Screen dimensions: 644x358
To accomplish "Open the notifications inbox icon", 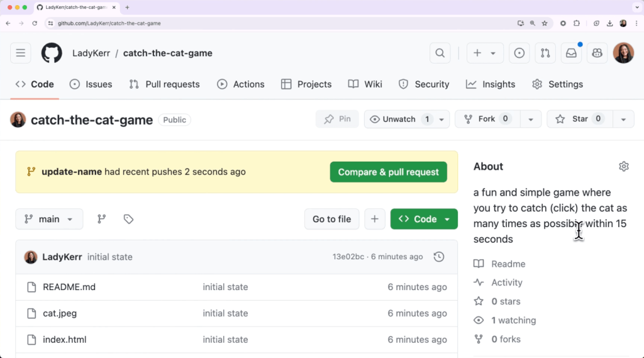I will coord(571,53).
